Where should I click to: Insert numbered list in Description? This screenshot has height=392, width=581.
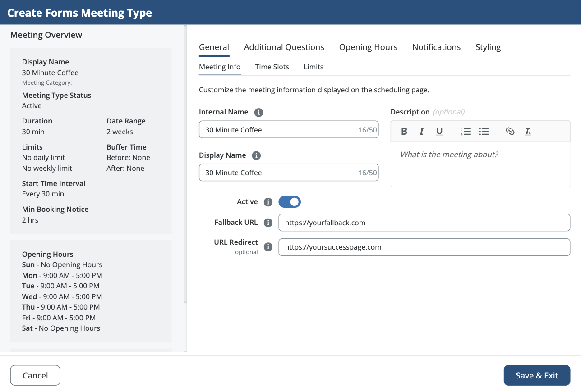pos(466,131)
